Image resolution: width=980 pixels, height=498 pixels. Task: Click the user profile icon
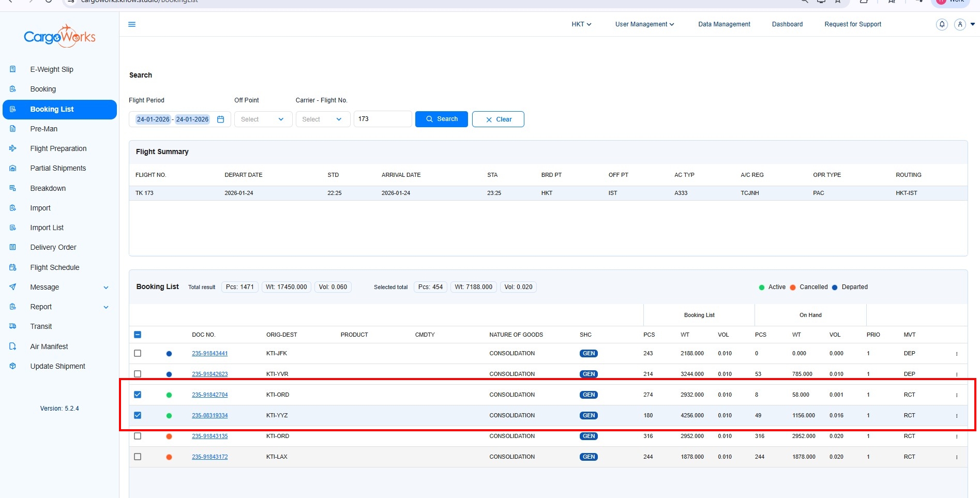tap(960, 24)
